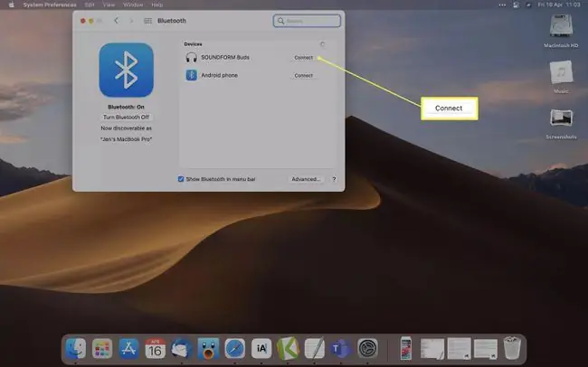Open Thunderbird mail from the Dock
The width and height of the screenshot is (588, 367).
pos(182,349)
